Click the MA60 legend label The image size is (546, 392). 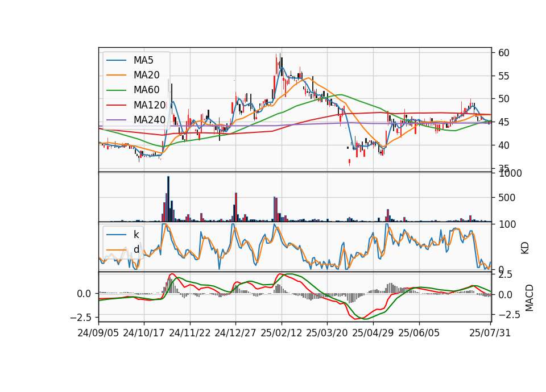pos(146,90)
